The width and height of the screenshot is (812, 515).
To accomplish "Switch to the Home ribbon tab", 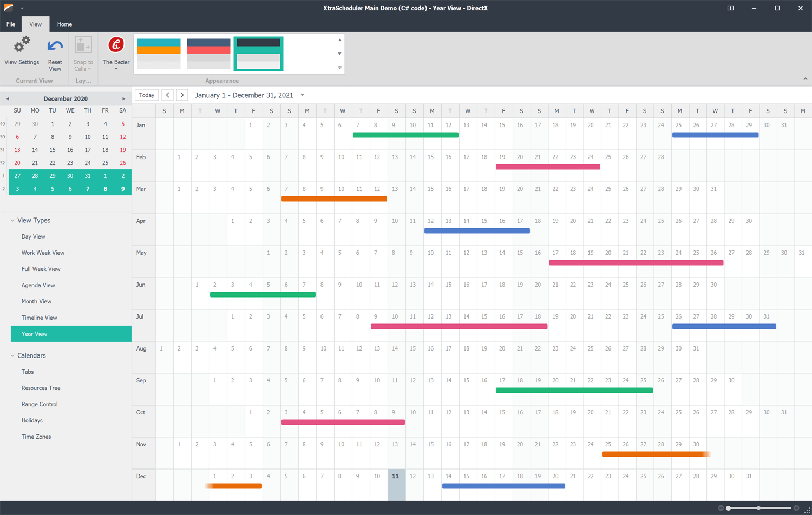I will click(64, 24).
